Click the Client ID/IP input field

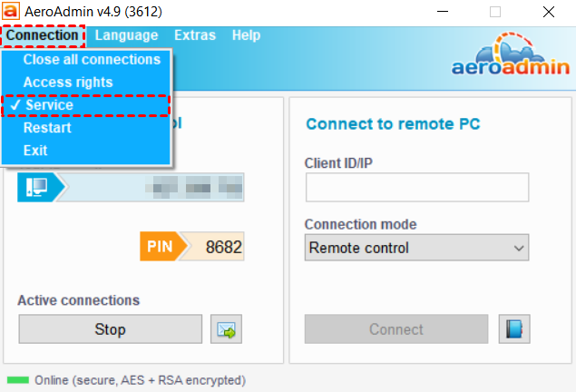tap(416, 188)
